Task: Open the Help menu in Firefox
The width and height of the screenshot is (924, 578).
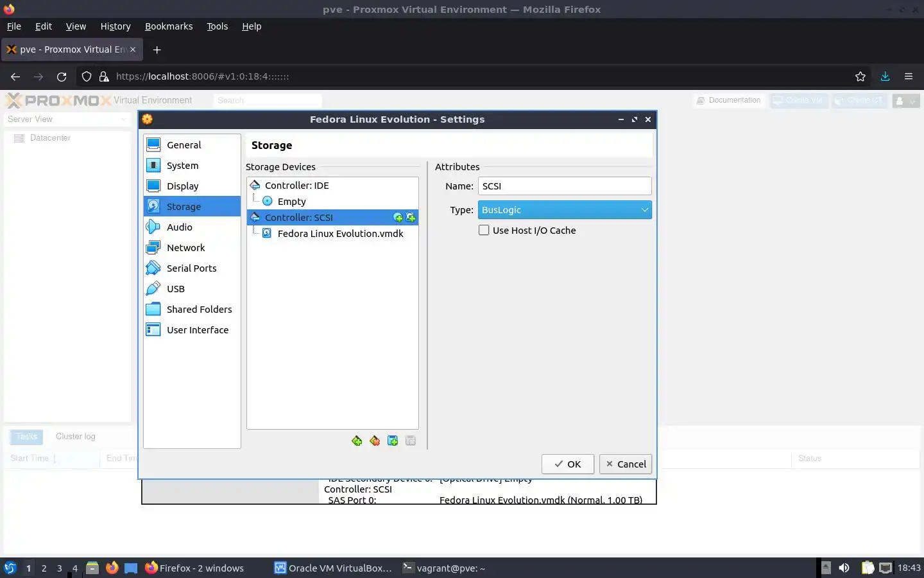Action: click(252, 26)
